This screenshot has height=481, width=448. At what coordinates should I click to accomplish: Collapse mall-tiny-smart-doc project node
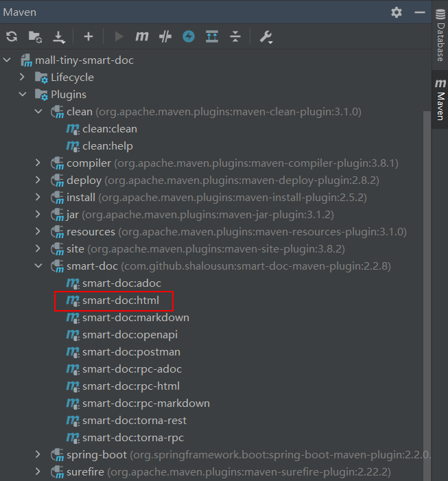[8, 60]
